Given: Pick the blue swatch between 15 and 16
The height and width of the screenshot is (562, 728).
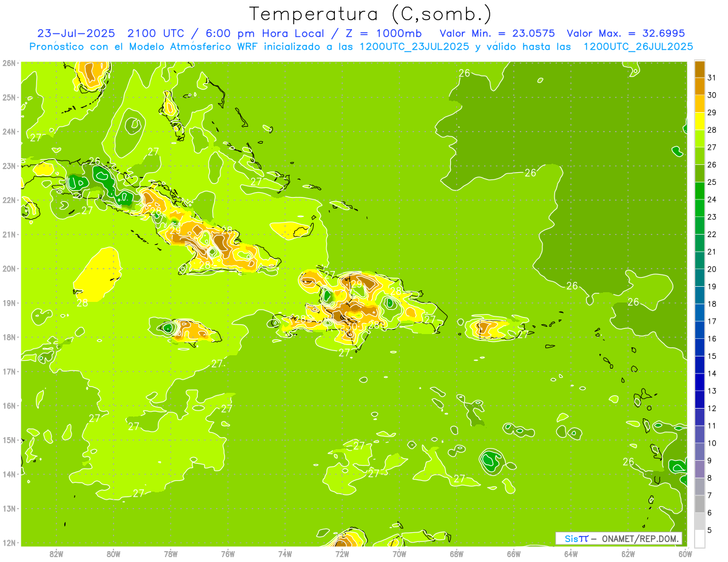Looking at the screenshot, I should point(699,347).
